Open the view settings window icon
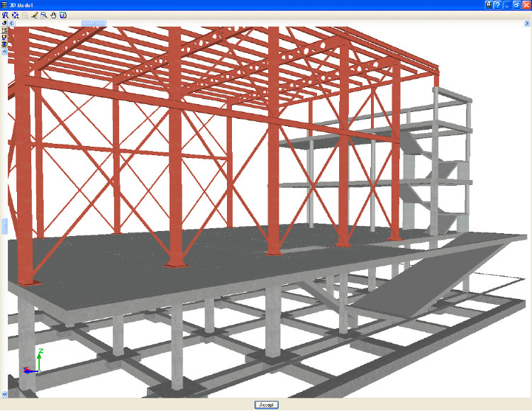This screenshot has width=532, height=411. tap(63, 14)
